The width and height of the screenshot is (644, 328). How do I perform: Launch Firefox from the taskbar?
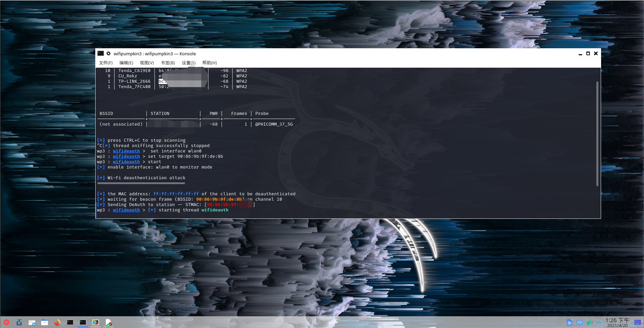coord(57,322)
